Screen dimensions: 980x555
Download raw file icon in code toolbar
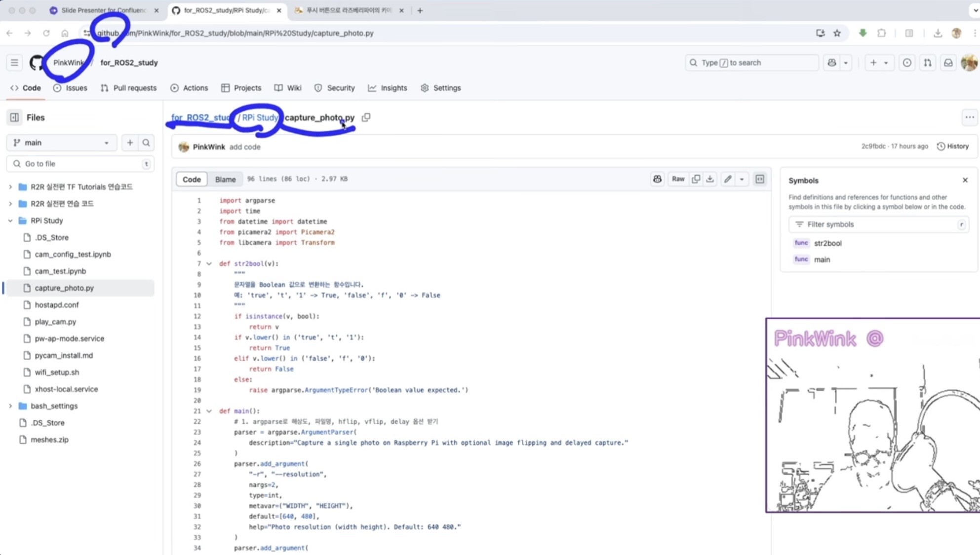click(710, 179)
